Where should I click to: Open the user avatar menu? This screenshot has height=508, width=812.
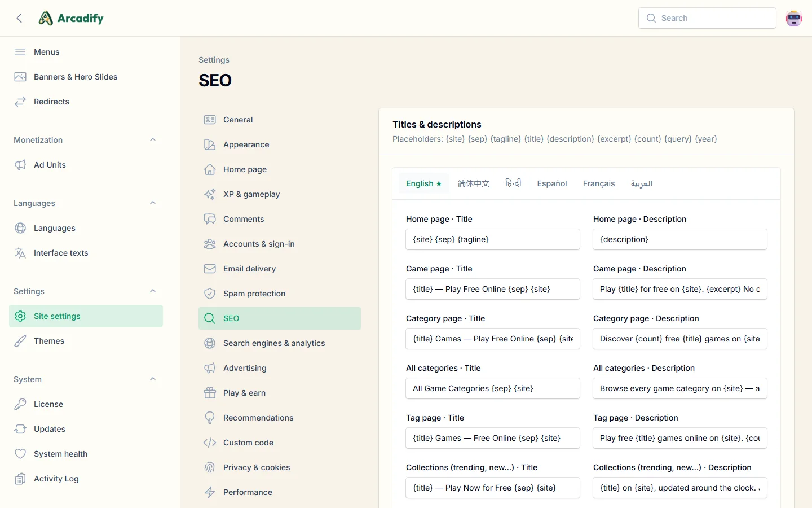[794, 18]
